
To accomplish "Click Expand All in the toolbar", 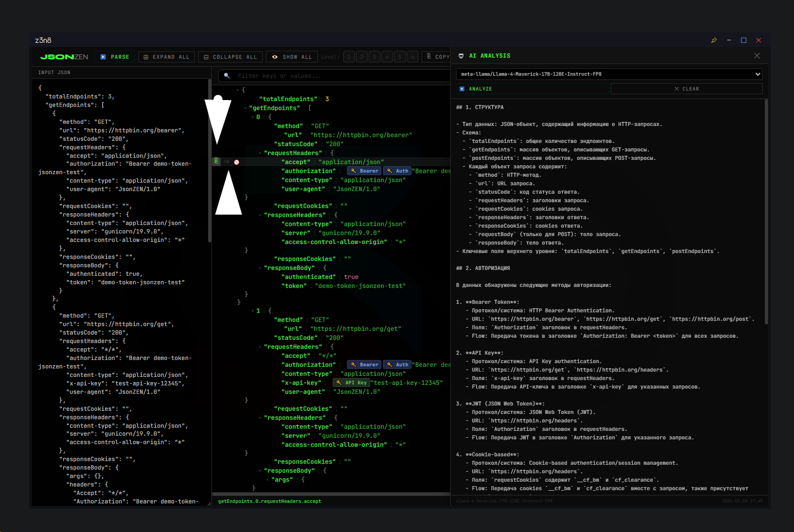I will click(166, 57).
